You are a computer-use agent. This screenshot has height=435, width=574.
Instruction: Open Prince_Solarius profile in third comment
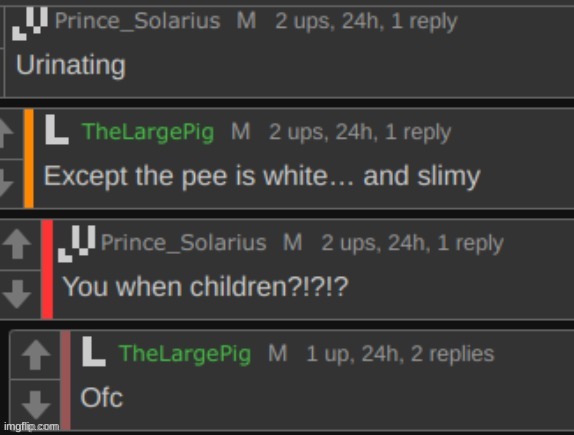coord(184,242)
